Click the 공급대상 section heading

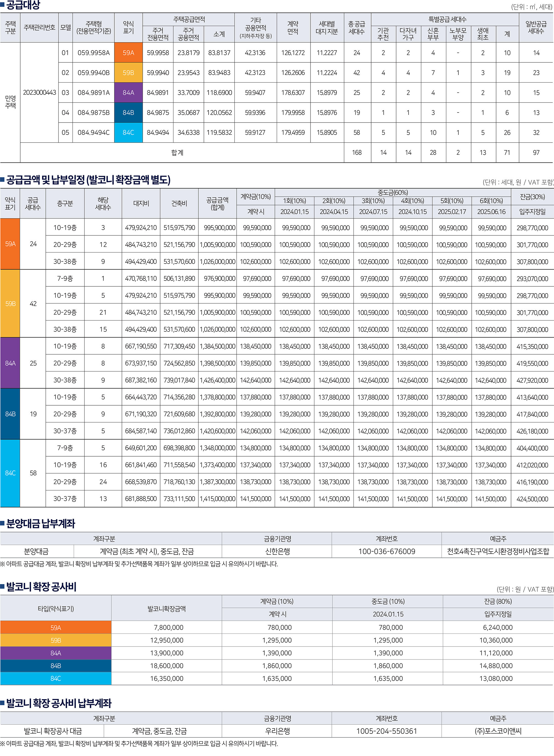pos(23,5)
